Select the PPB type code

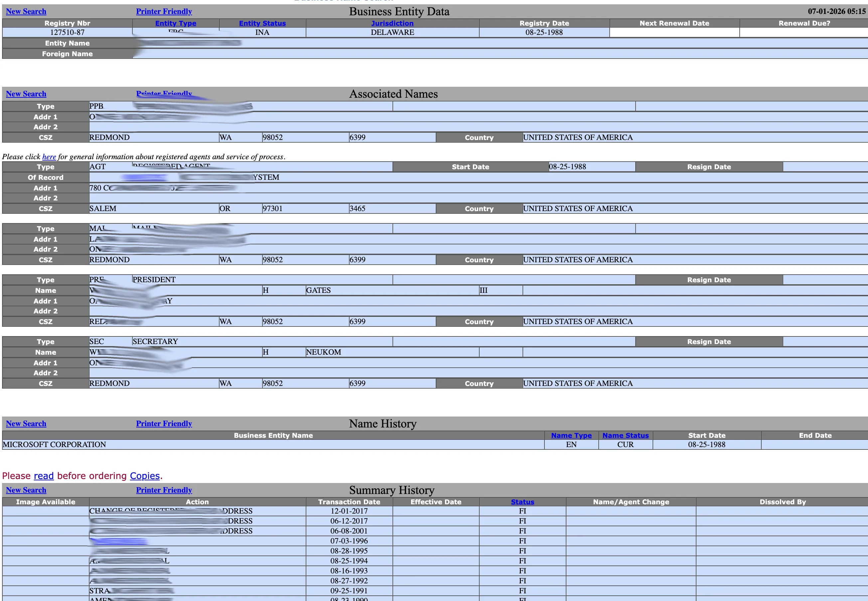pos(96,106)
